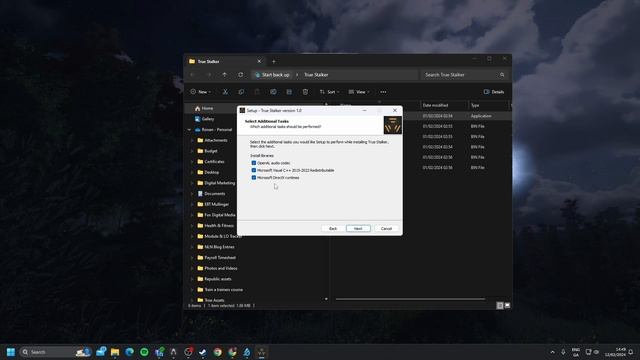Click the Setup dialog title bar icon
640x360 pixels.
point(242,110)
